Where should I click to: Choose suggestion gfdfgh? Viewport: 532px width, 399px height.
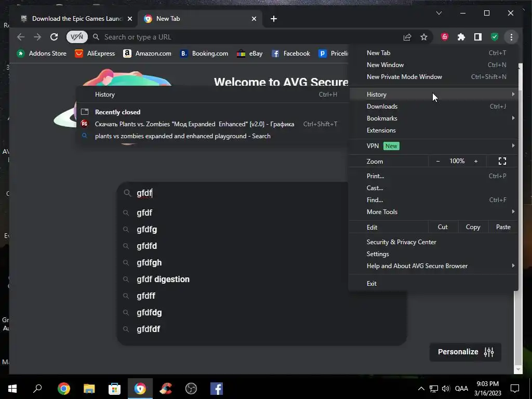149,262
